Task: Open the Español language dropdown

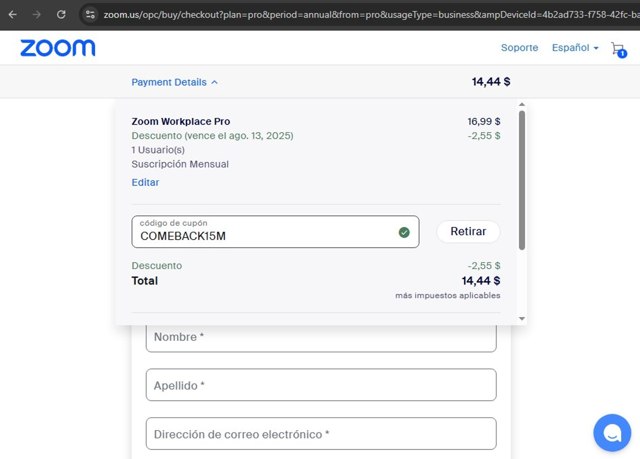Action: pyautogui.click(x=575, y=48)
